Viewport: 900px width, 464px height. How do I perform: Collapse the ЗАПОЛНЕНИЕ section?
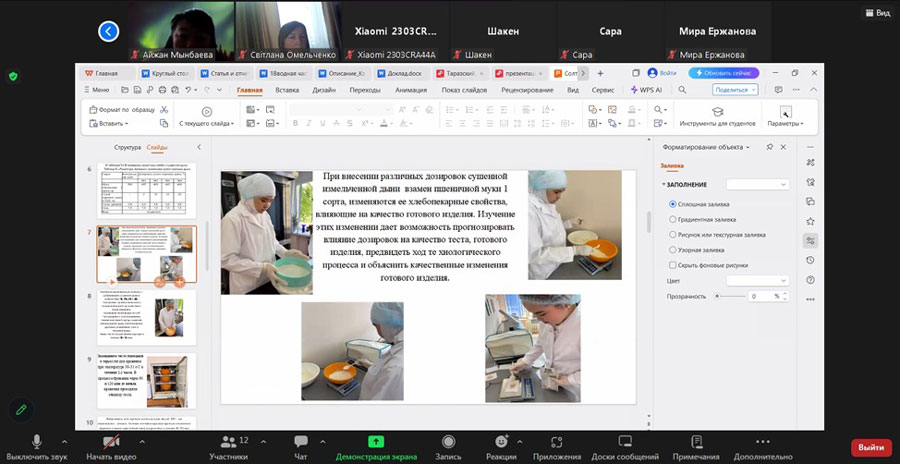coord(664,185)
